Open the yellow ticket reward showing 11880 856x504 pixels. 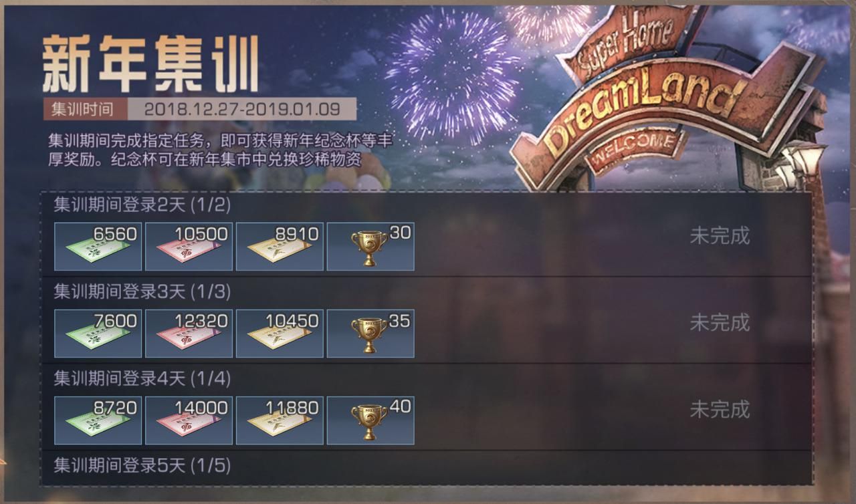[280, 420]
